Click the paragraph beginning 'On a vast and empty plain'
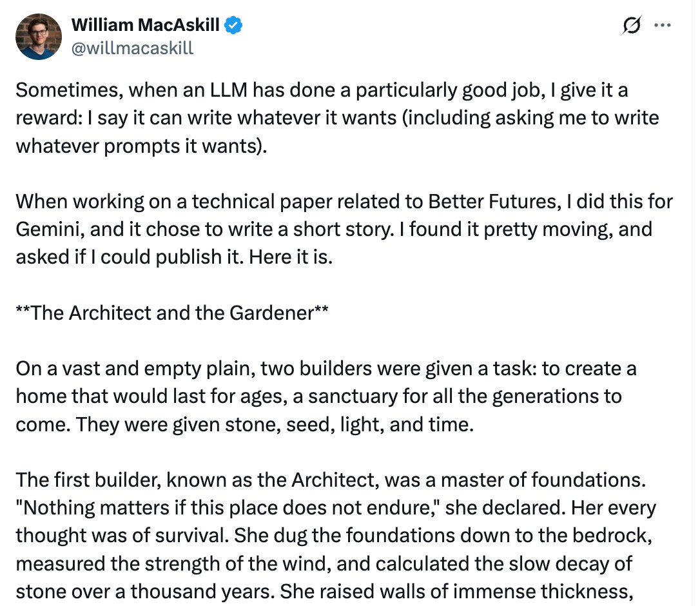Screen dimensions: 700x606 (x=326, y=396)
